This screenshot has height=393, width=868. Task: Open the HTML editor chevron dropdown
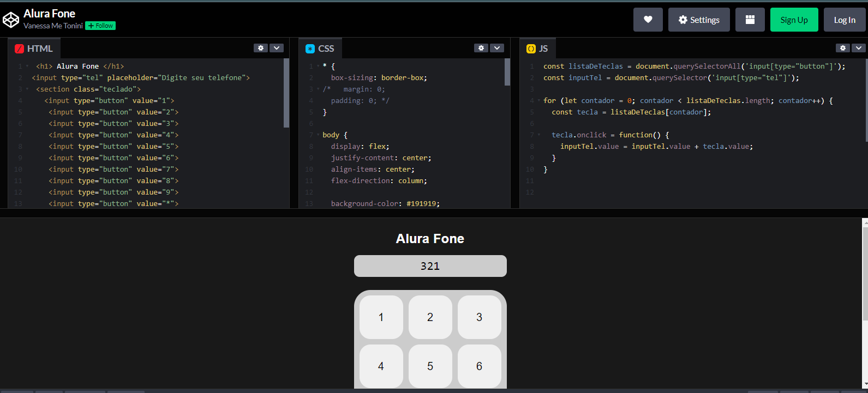pos(277,48)
